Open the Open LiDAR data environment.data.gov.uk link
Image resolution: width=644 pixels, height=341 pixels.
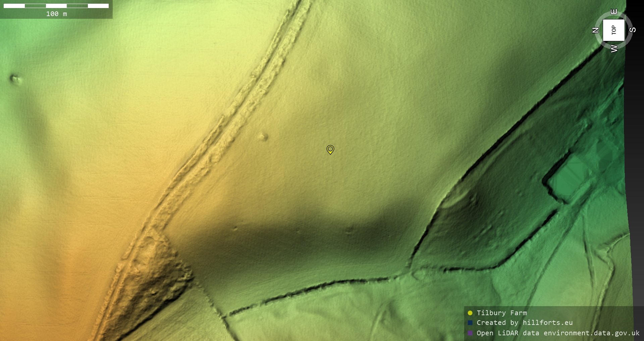click(x=558, y=333)
